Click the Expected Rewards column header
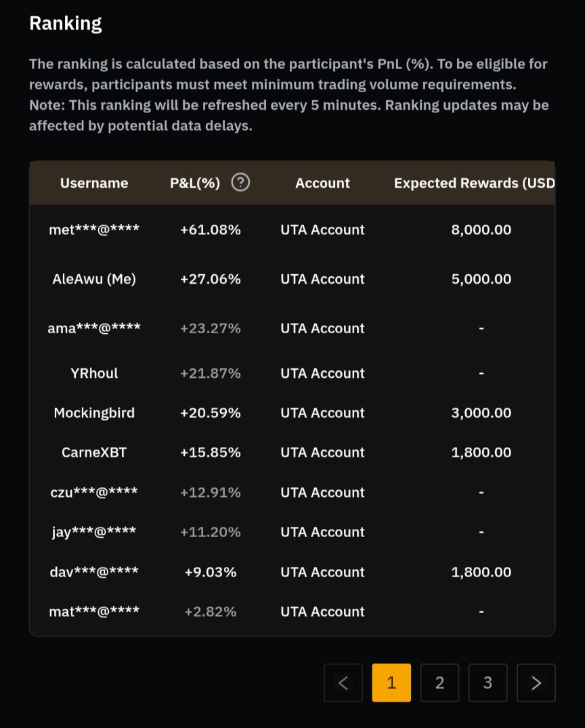Screen dimensions: 585x728 474,183
